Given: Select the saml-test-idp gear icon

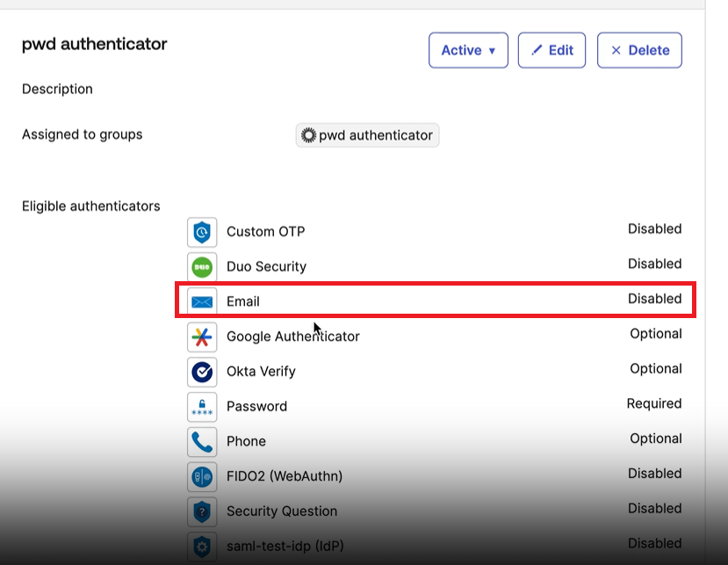Looking at the screenshot, I should 202,546.
